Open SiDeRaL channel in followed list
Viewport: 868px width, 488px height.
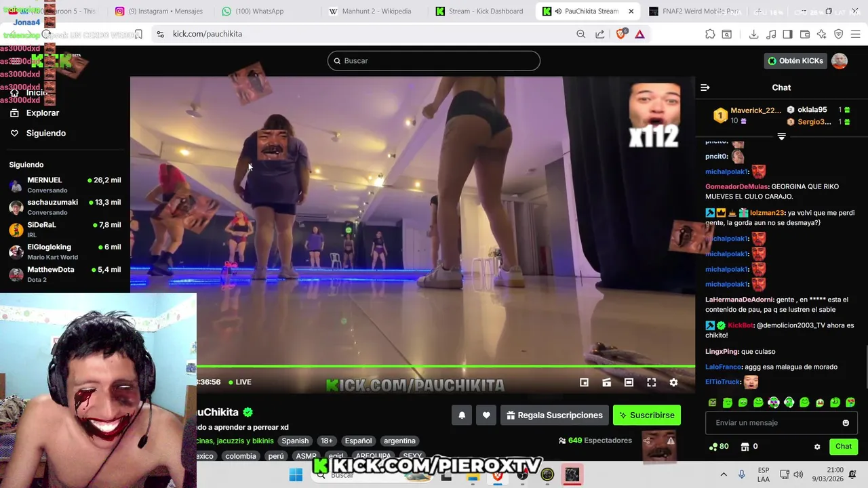[x=65, y=229]
